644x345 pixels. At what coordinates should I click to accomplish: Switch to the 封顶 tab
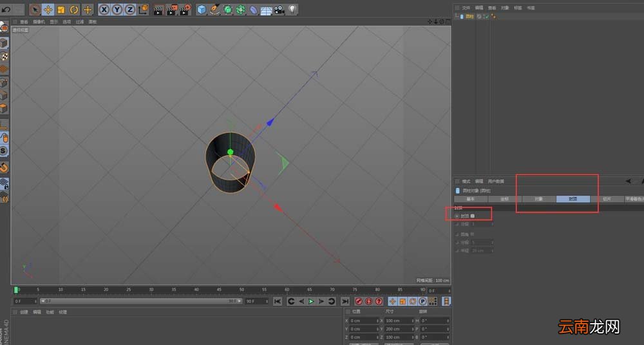click(x=573, y=199)
